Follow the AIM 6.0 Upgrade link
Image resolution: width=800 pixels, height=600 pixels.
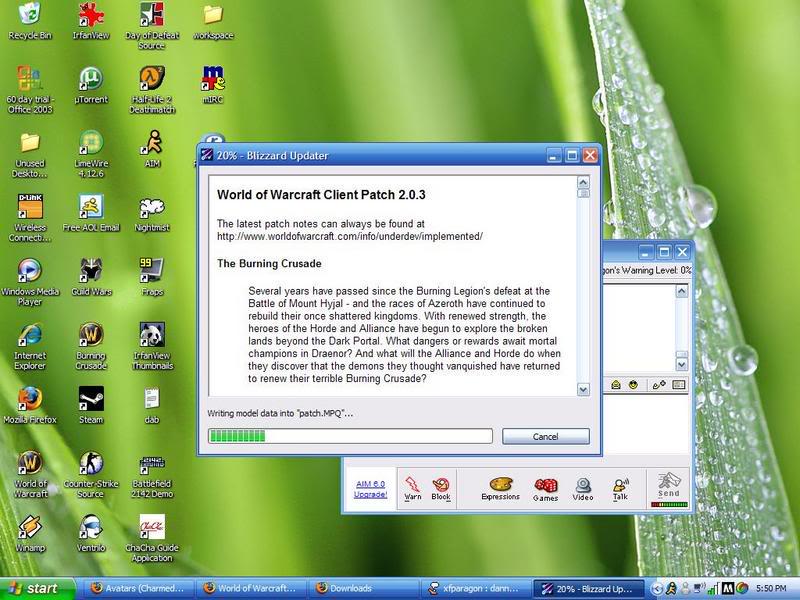point(370,489)
